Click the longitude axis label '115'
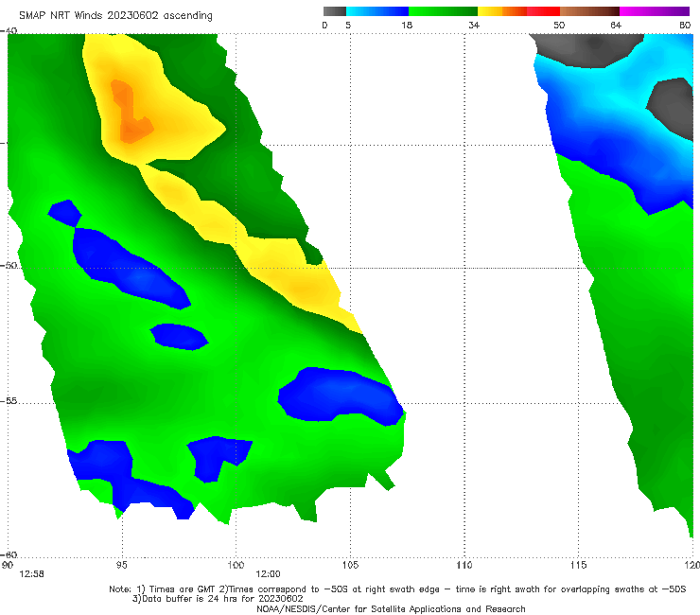 point(579,566)
